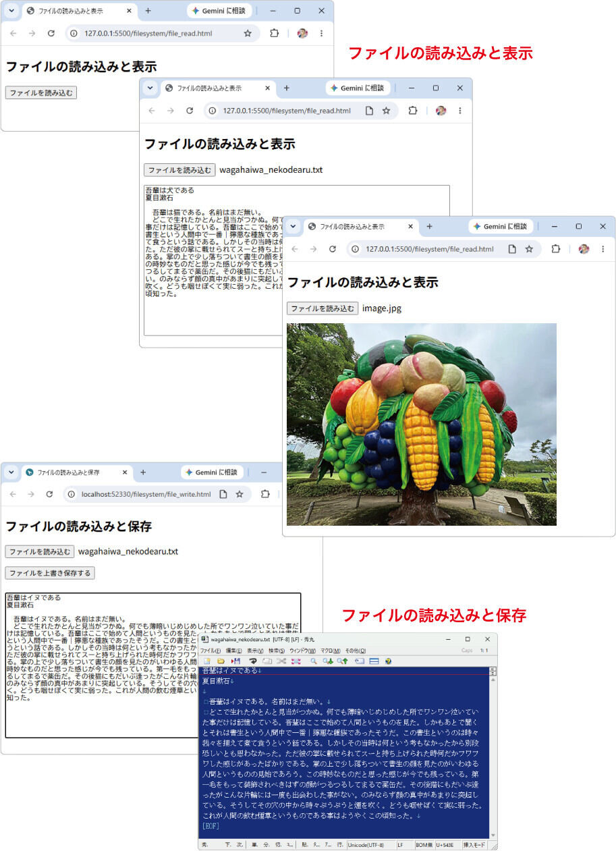
Task: Open the ウィンドウ(W) menu in Hidemaru
Action: (x=302, y=651)
